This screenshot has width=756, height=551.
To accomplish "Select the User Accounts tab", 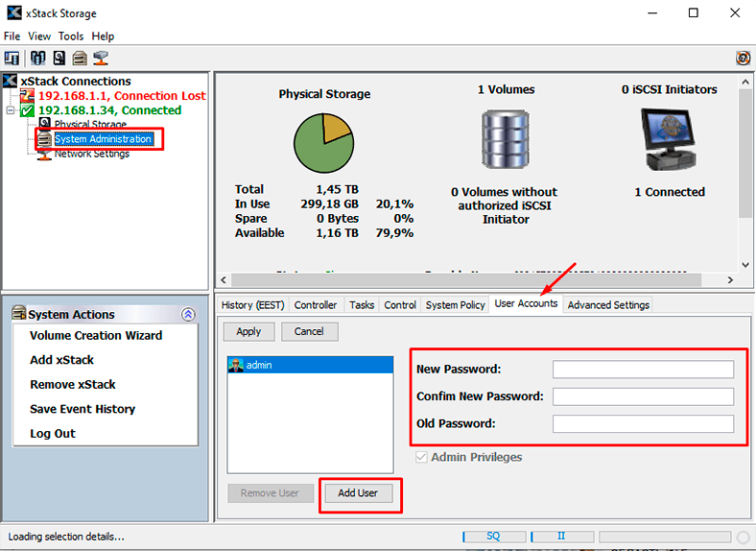I will 526,303.
